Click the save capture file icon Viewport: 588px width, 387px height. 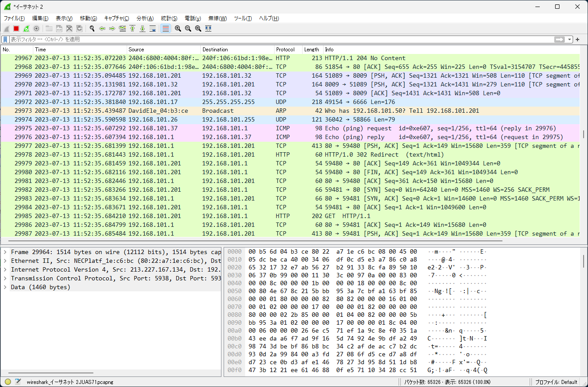click(x=59, y=29)
